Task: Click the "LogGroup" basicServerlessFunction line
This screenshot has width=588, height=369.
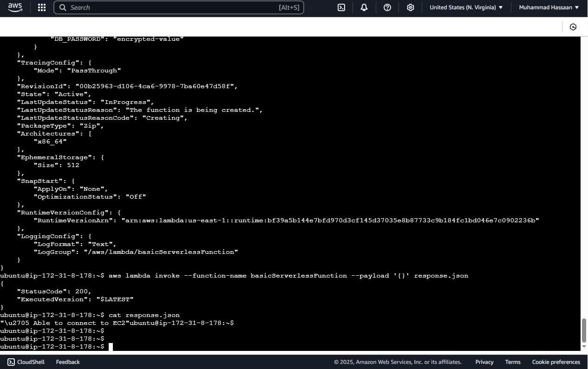Action: click(x=136, y=252)
